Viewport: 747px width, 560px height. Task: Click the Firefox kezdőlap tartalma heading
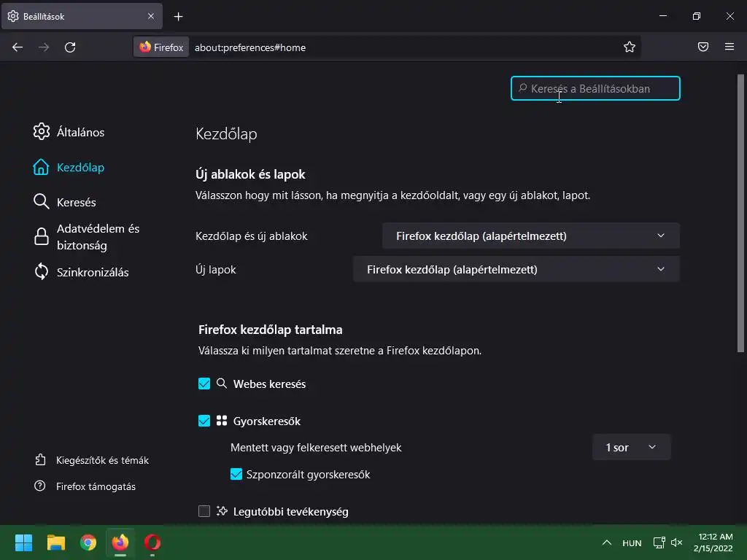tap(271, 330)
